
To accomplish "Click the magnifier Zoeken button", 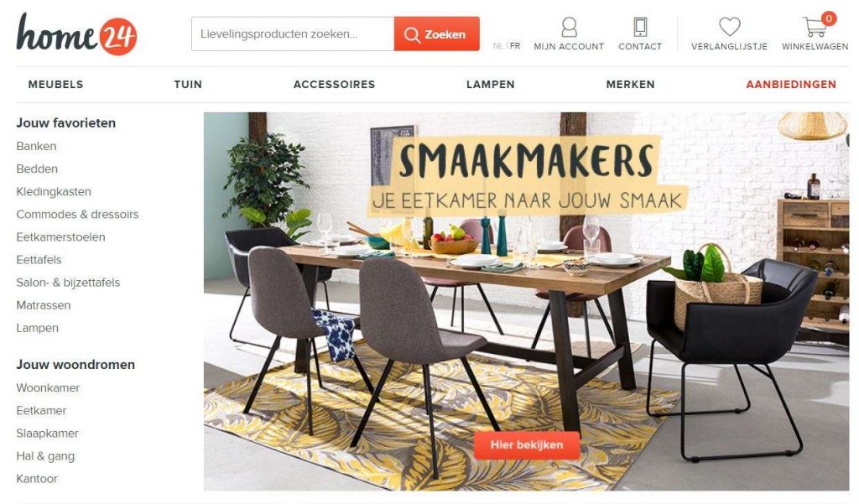I will (x=436, y=34).
